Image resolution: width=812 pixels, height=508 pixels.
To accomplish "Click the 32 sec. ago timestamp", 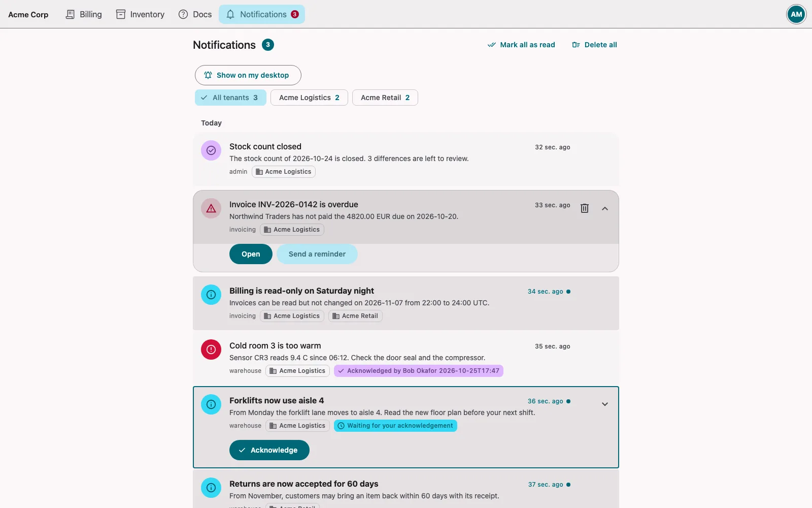I will coord(553,147).
